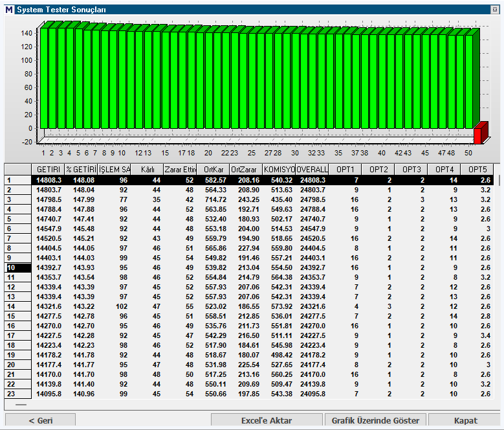Sort by OVERALL column header
Image resolution: width=504 pixels, height=430 pixels.
312,170
